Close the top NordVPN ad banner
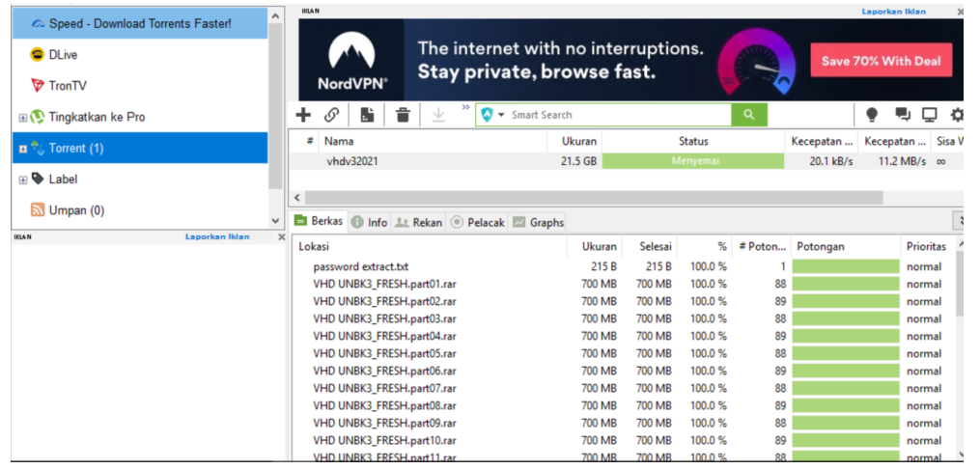Screen dimensions: 980x469 pyautogui.click(x=960, y=12)
